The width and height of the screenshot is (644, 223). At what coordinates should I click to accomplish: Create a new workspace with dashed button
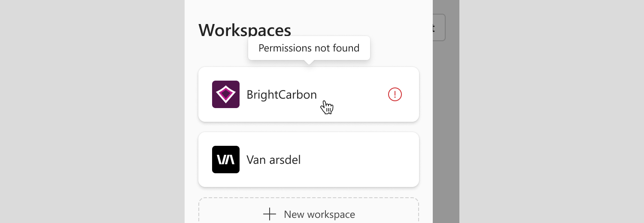(309, 211)
